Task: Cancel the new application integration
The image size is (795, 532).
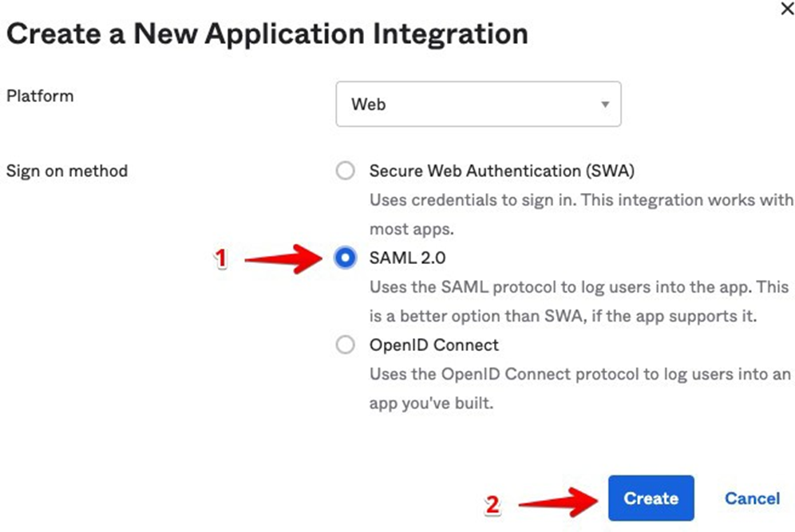Action: [x=752, y=499]
